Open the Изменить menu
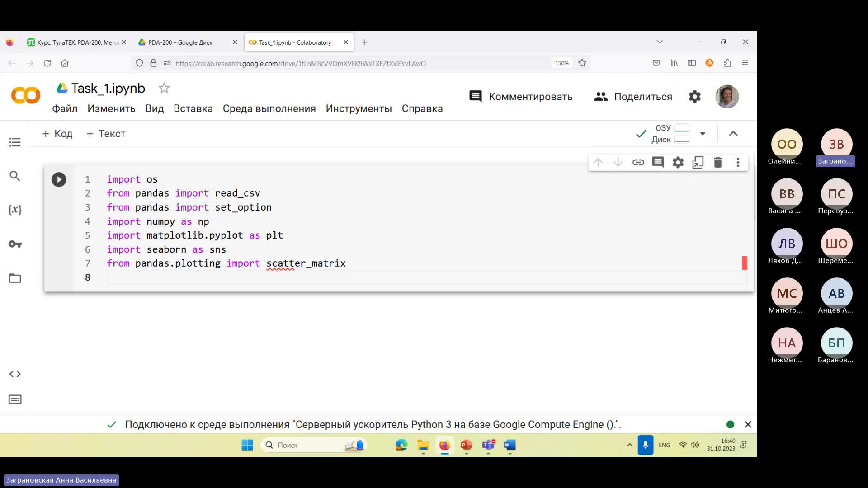Viewport: 868px width, 488px height. point(111,108)
